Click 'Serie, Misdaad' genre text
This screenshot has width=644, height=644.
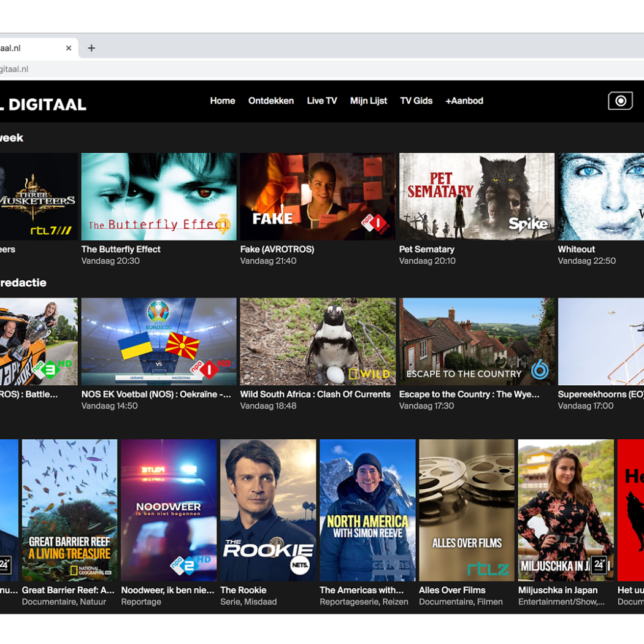pyautogui.click(x=248, y=602)
